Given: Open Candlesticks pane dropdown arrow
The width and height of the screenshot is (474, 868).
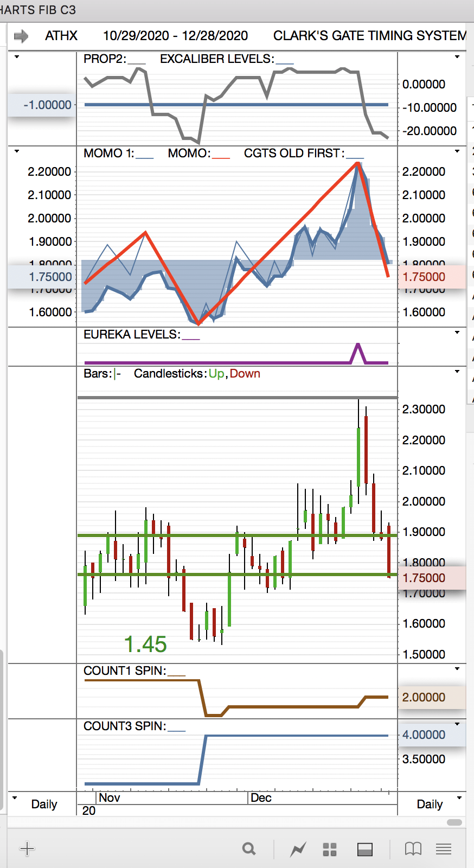Looking at the screenshot, I should (x=457, y=372).
